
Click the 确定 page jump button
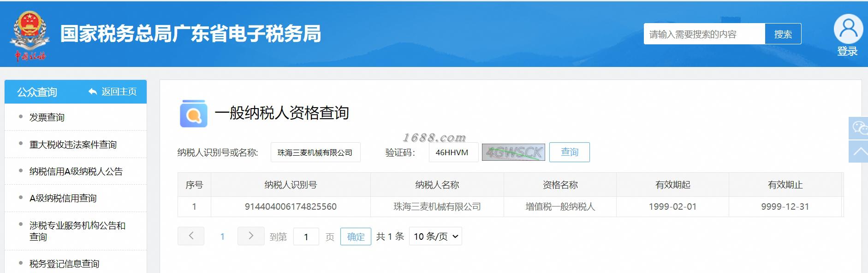(356, 237)
